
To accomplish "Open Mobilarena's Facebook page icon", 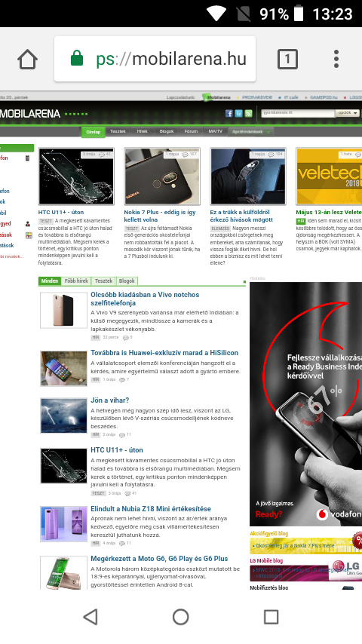I will (229, 114).
